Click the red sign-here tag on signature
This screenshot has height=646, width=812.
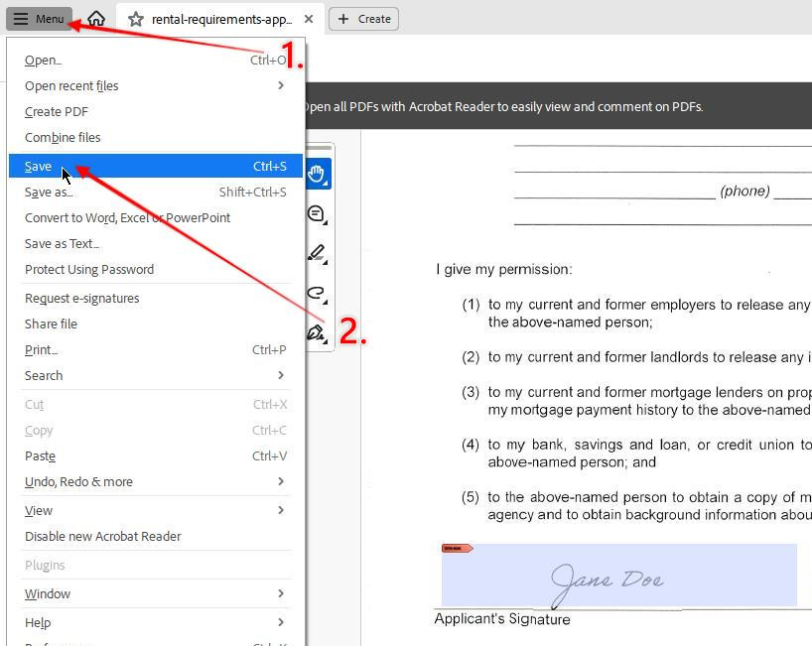[457, 548]
